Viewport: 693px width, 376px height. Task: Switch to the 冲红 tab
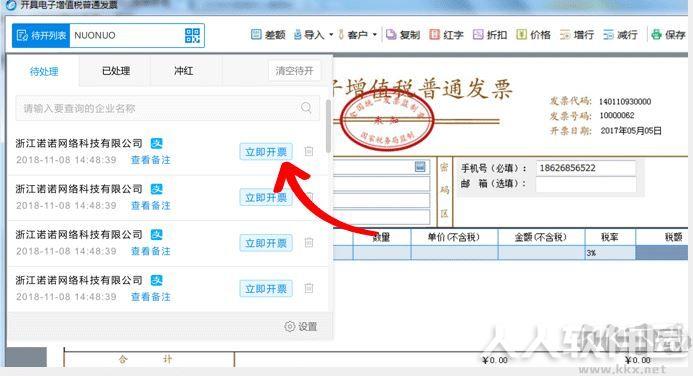(x=183, y=71)
